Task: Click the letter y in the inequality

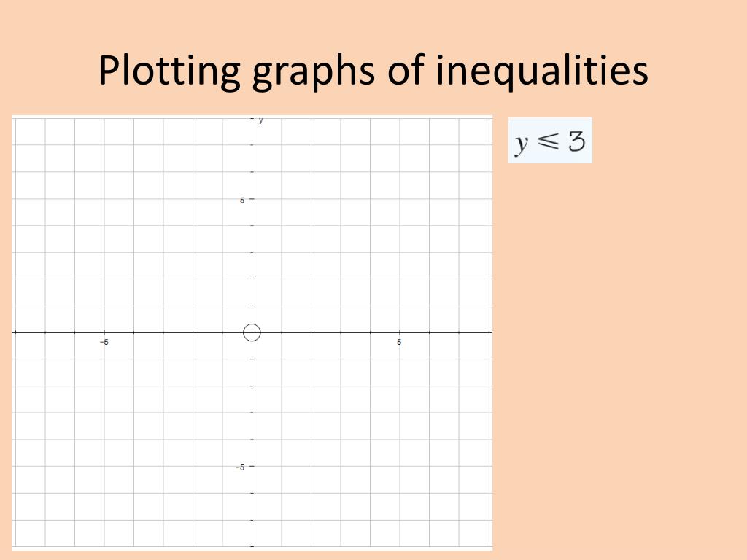Action: (522, 144)
